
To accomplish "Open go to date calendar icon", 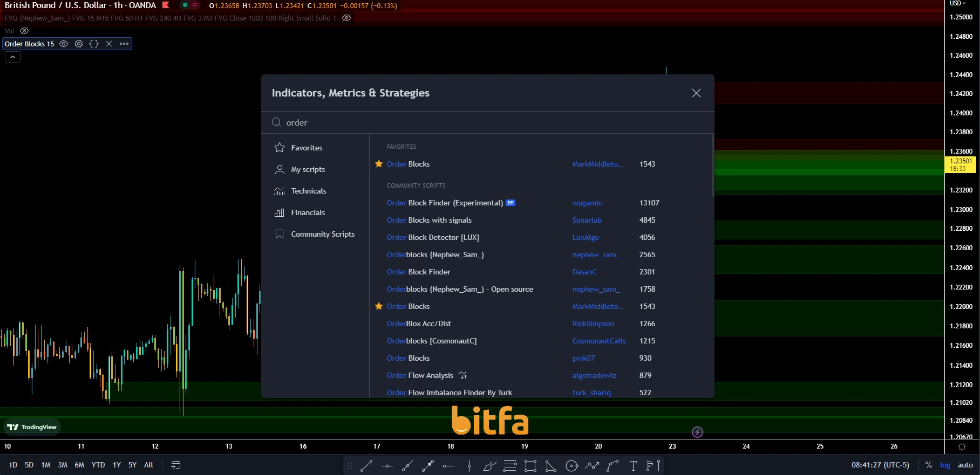I will point(175,465).
